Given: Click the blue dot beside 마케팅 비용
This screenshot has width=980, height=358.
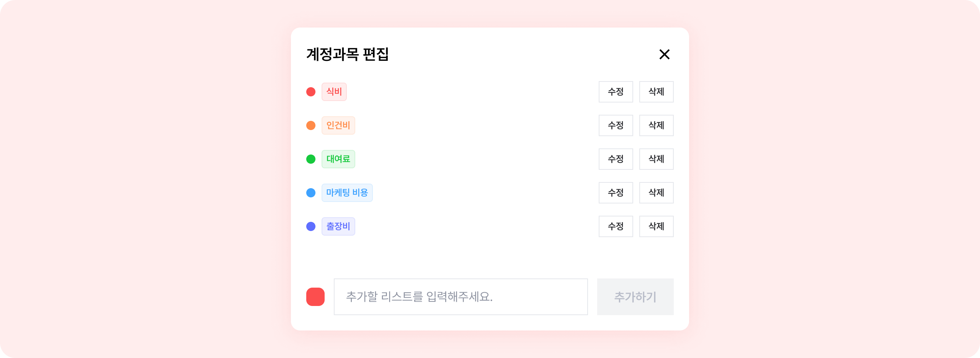Looking at the screenshot, I should (x=311, y=193).
